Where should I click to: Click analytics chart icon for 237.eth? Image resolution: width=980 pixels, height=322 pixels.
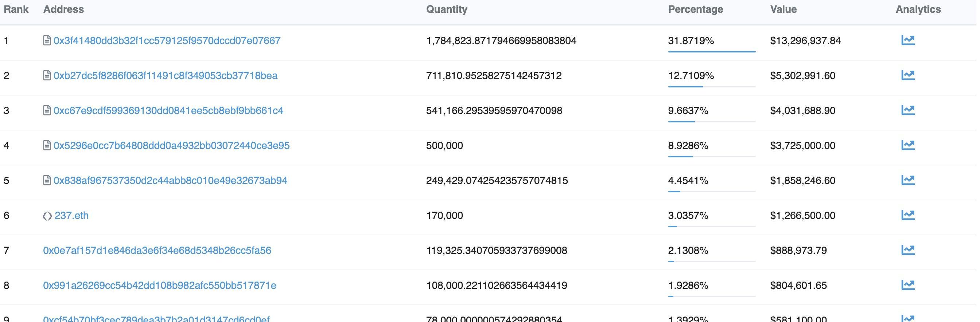point(908,215)
